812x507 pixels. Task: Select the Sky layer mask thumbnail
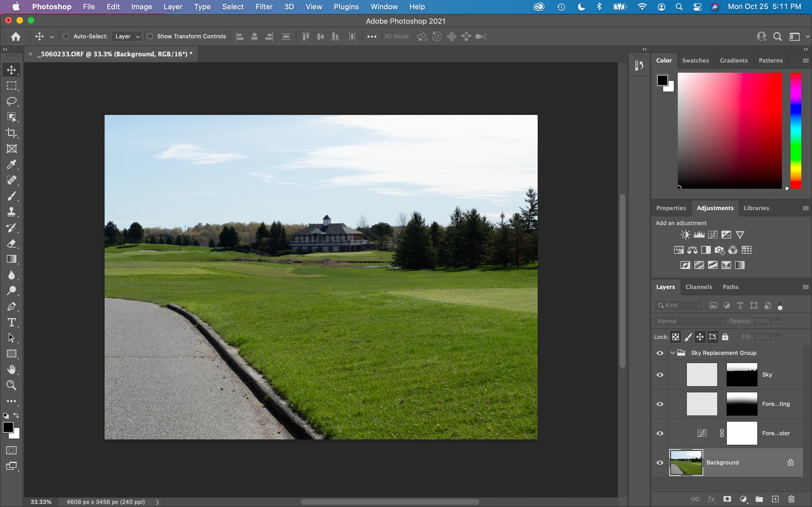(742, 375)
